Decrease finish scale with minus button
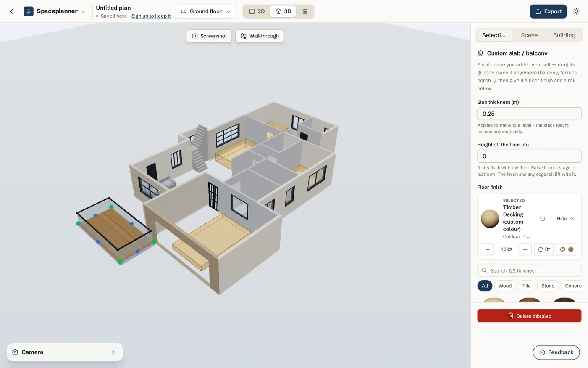The height and width of the screenshot is (368, 588). coord(487,249)
